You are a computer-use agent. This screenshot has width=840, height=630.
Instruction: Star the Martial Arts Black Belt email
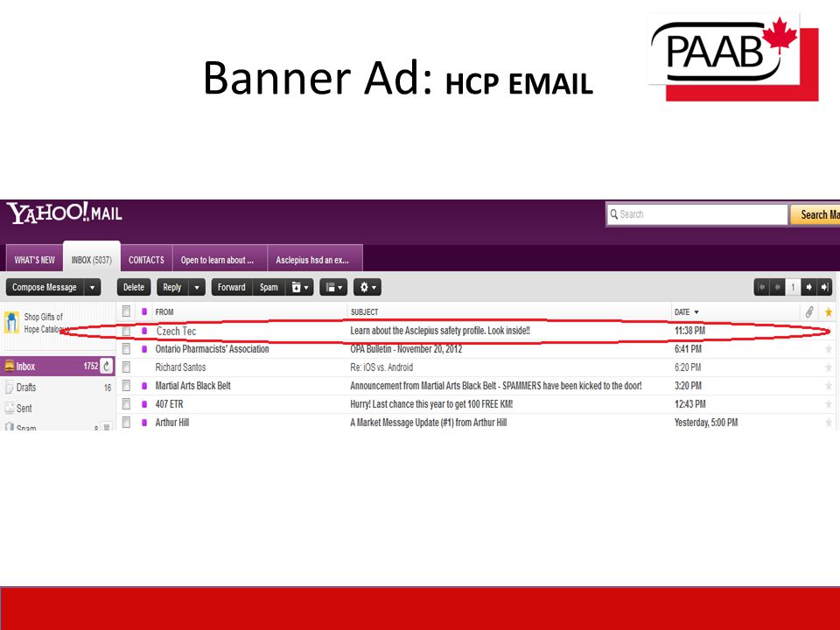(x=829, y=386)
